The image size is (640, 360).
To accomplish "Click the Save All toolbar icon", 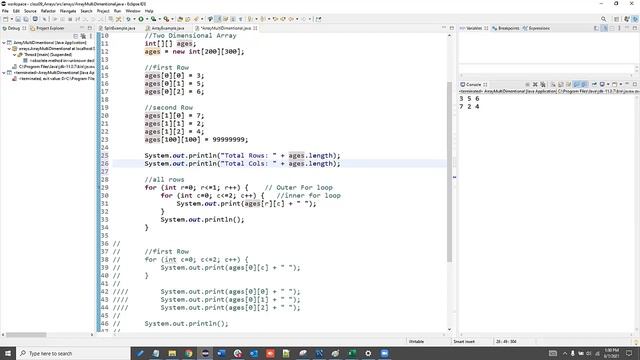I will (x=26, y=19).
